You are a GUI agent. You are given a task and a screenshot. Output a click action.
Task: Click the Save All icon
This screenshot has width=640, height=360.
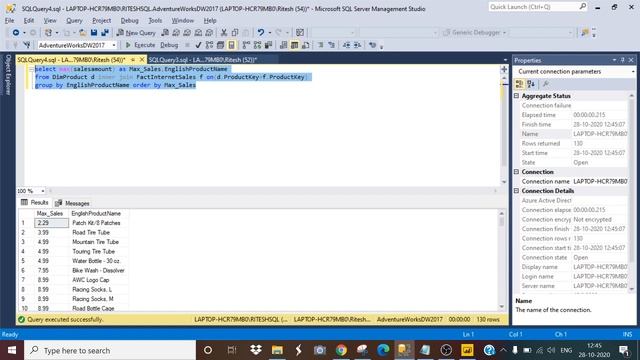pyautogui.click(x=105, y=33)
